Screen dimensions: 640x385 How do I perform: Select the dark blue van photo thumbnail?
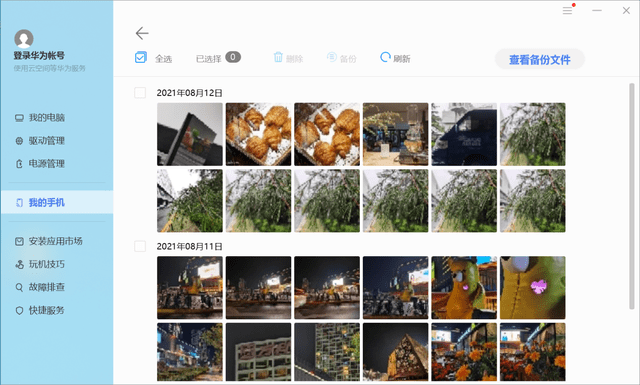click(x=464, y=134)
